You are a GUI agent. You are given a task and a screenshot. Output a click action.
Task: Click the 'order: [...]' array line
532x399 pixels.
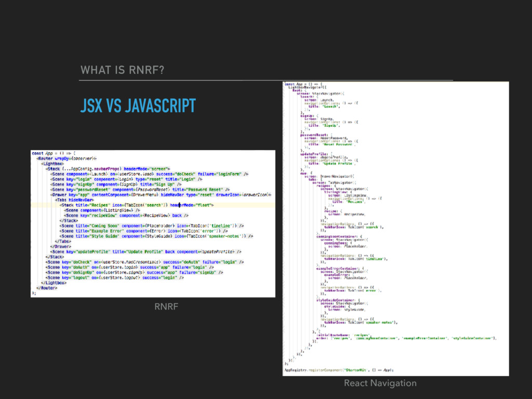click(406, 338)
